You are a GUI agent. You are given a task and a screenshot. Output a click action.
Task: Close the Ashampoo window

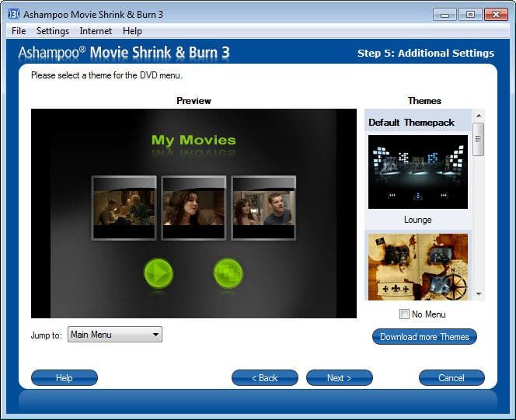pyautogui.click(x=496, y=15)
